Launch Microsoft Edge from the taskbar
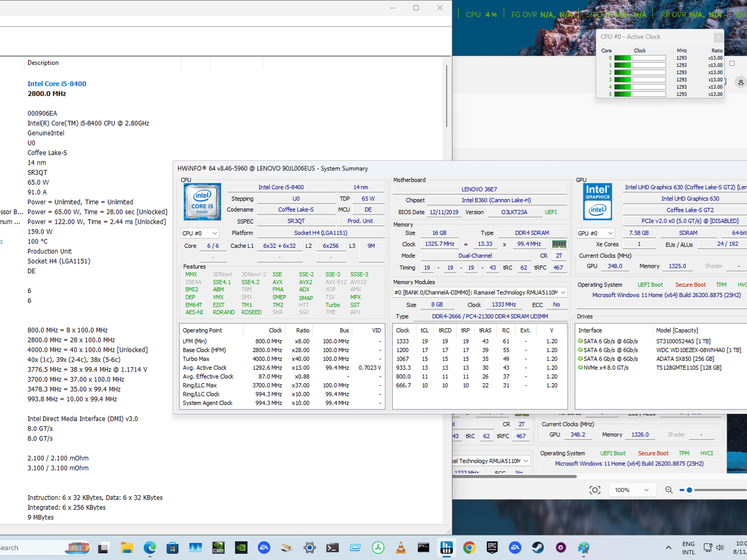This screenshot has height=560, width=747. pyautogui.click(x=150, y=548)
